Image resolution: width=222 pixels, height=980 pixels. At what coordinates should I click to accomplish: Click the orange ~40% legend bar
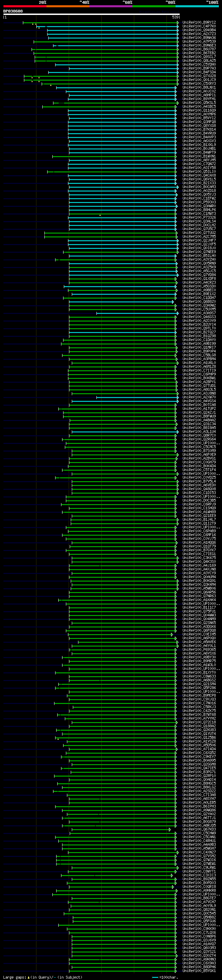click(68, 6)
